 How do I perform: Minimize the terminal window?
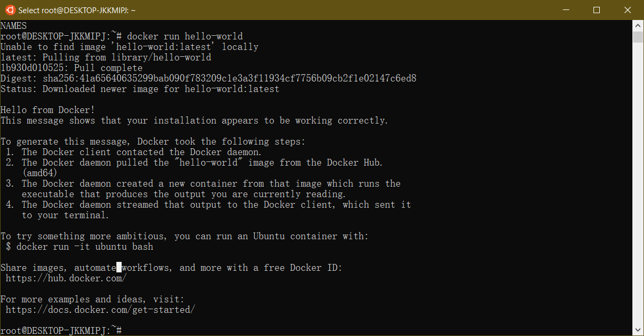[x=566, y=10]
